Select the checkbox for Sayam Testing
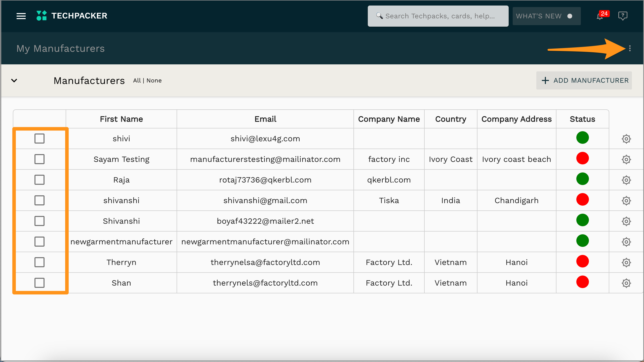Viewport: 644px width, 362px height. coord(39,159)
